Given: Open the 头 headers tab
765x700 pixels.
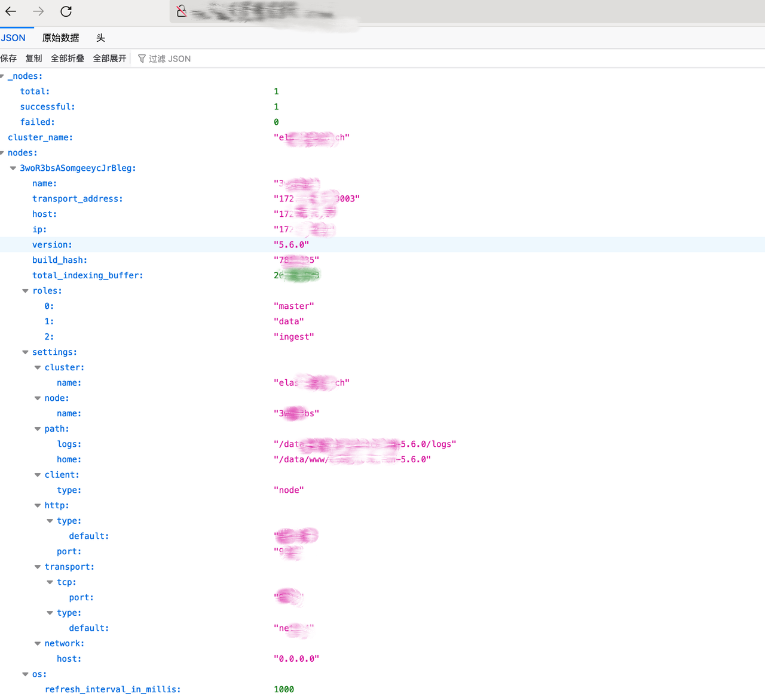Looking at the screenshot, I should pyautogui.click(x=100, y=38).
